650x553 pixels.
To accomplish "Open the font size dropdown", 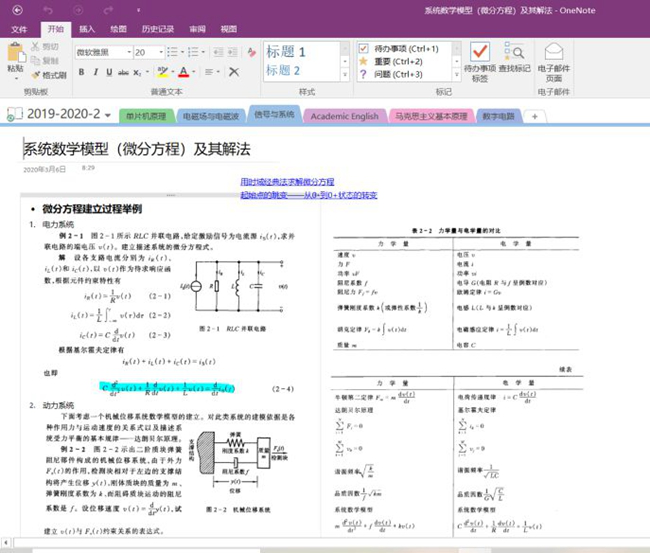I will pos(160,52).
